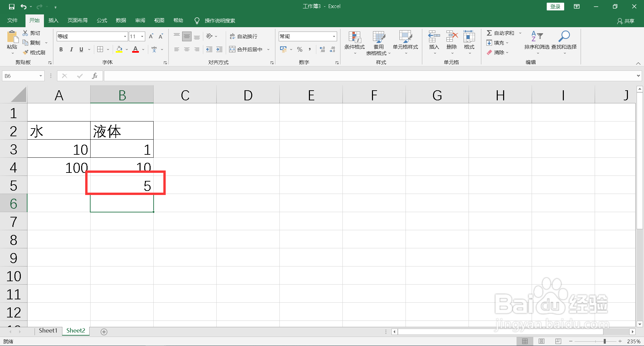Click the decrease indent icon
The width and height of the screenshot is (644, 346).
pyautogui.click(x=209, y=49)
